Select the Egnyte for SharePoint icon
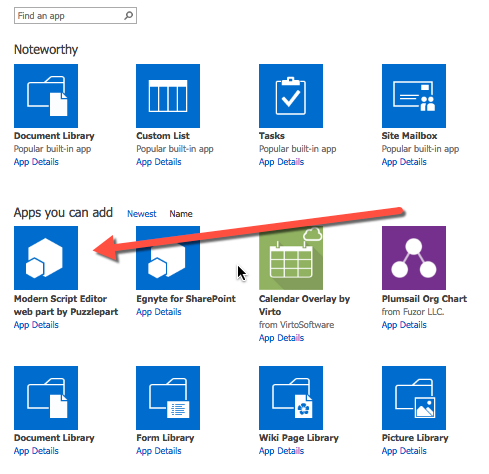 [x=168, y=258]
